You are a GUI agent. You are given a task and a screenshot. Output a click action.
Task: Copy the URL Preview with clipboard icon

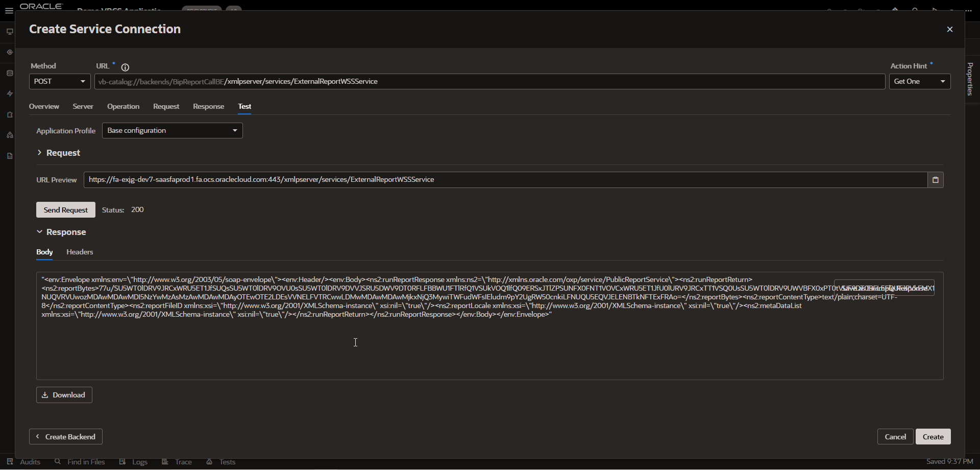click(935, 180)
